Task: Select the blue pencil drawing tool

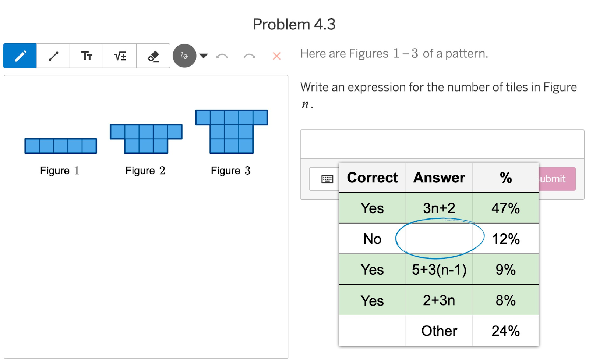Action: (x=20, y=56)
